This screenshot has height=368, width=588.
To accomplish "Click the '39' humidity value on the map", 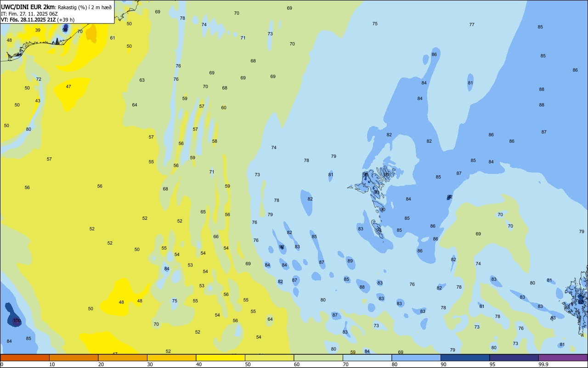I will point(38,30).
